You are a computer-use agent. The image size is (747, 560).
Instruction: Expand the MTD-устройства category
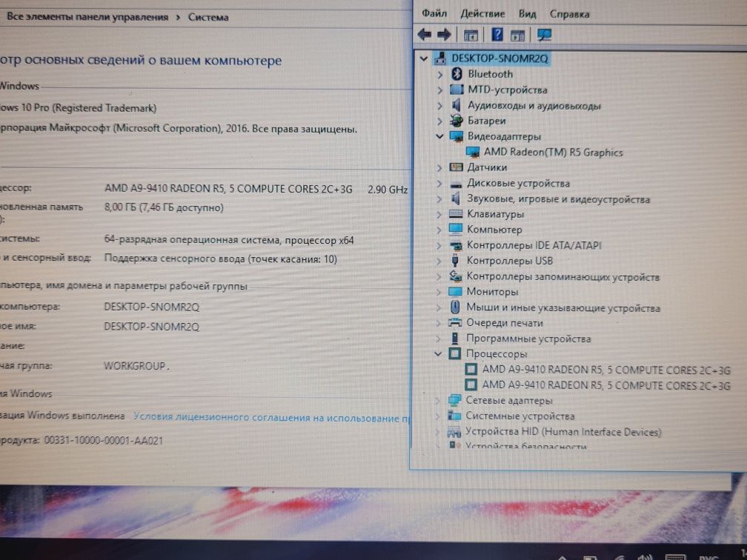pos(439,90)
